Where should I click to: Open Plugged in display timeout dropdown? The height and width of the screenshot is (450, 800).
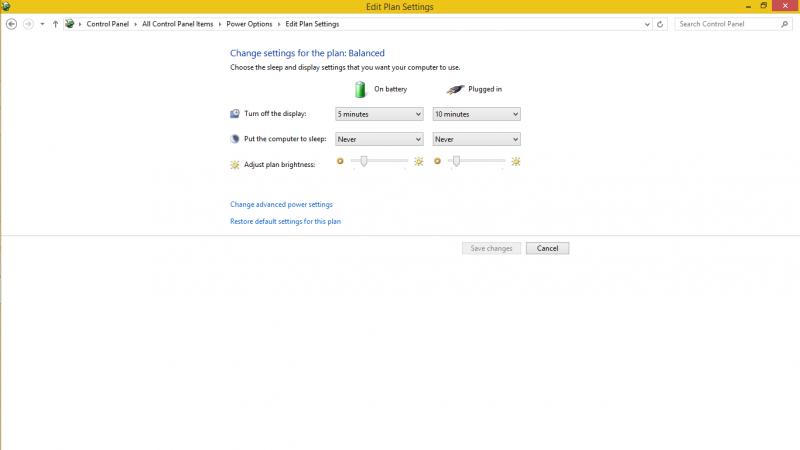click(477, 114)
